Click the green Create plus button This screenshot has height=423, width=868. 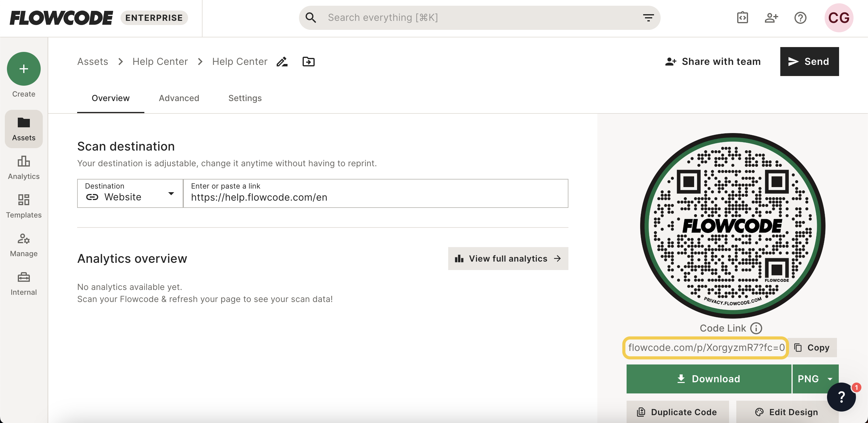coord(24,69)
